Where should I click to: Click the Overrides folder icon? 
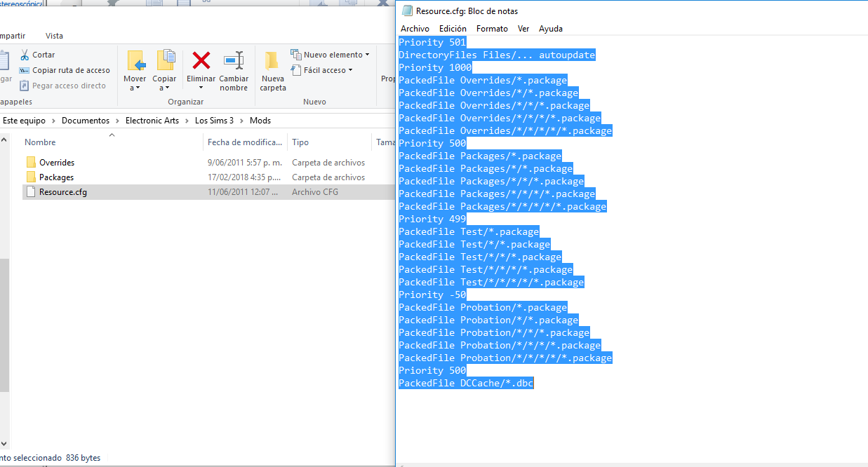[31, 163]
